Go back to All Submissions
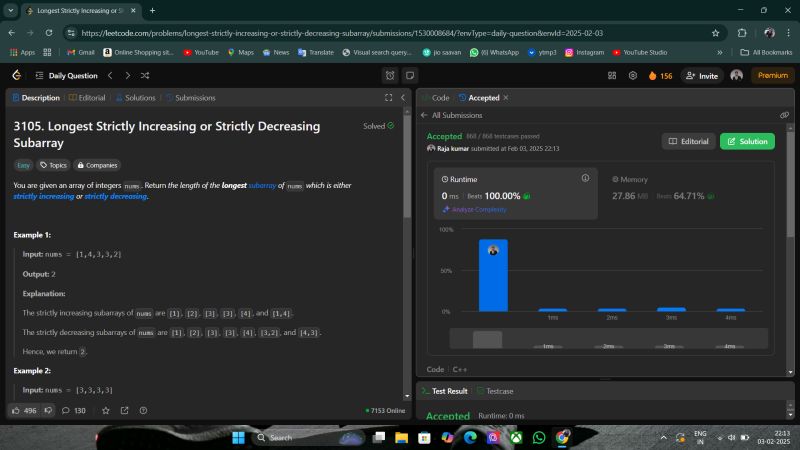800x450 pixels. [452, 115]
